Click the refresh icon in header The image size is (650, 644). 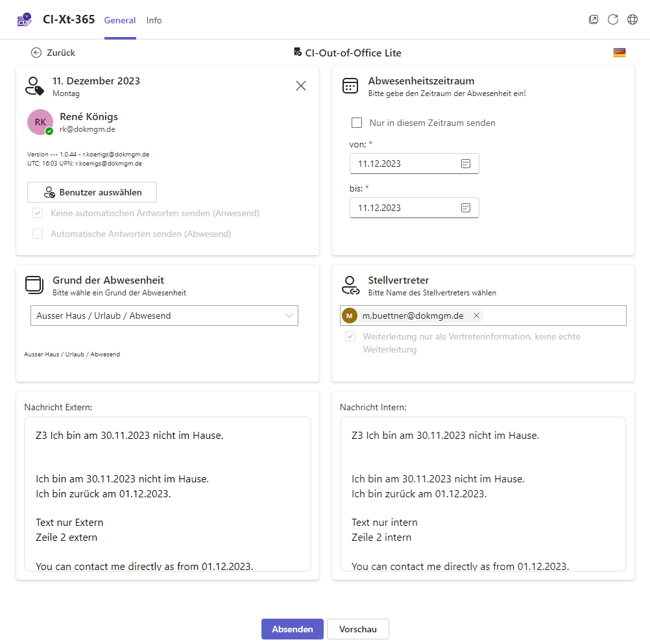[613, 19]
